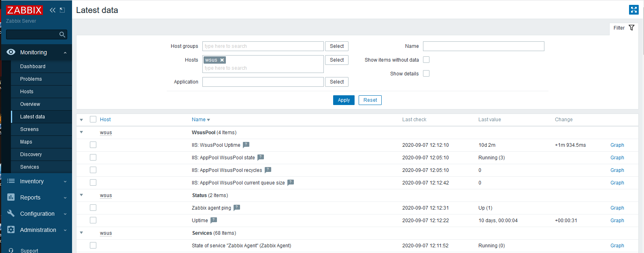Click wsus host link in Status group
Screen dimensions: 644x253
(x=106, y=195)
